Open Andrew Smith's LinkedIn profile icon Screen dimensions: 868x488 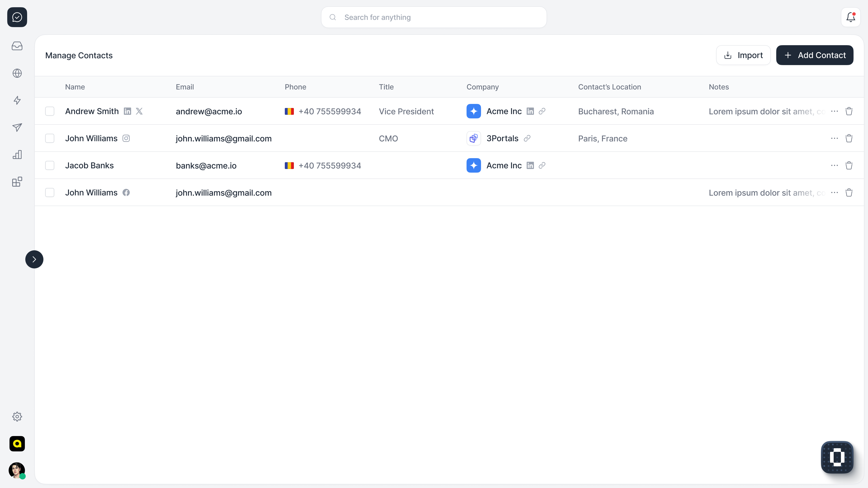pos(127,111)
